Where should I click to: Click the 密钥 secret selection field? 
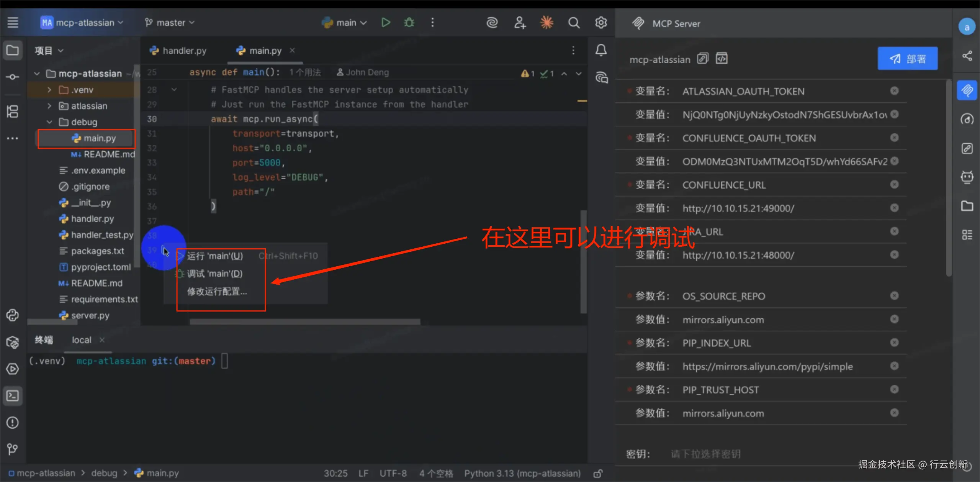(706, 454)
